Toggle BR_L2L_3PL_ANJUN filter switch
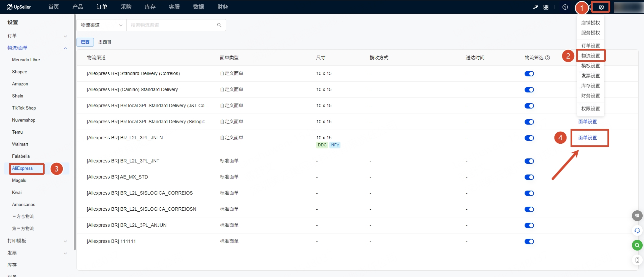Viewport: 644px width, 277px height. point(529,225)
